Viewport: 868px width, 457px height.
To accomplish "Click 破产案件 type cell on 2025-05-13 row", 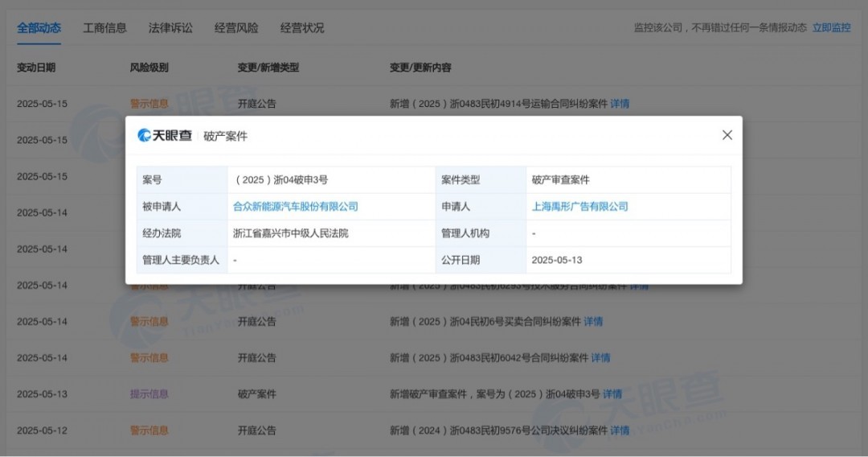I will [257, 394].
